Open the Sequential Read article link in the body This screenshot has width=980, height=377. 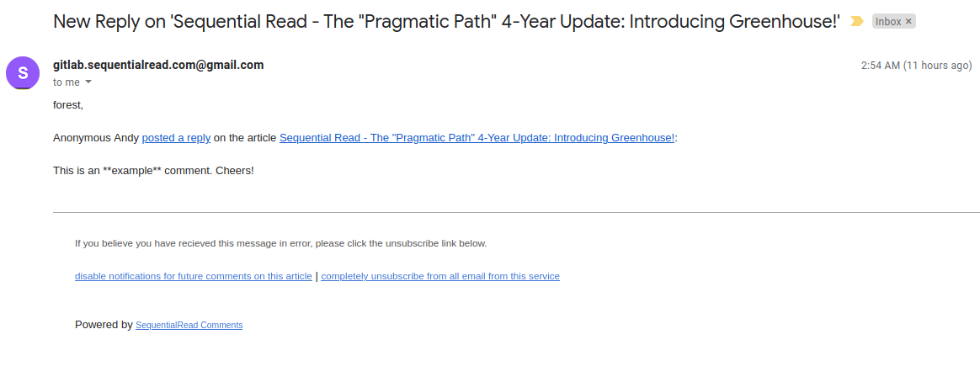[477, 137]
